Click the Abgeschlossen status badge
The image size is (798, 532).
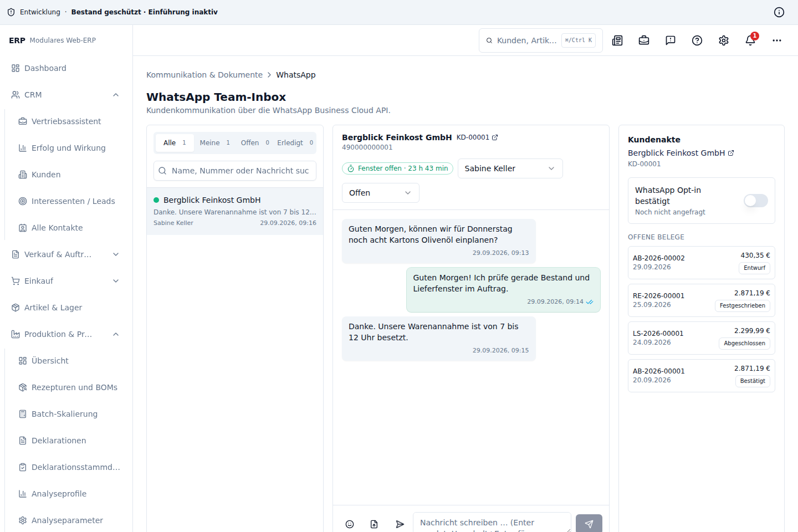(x=744, y=343)
